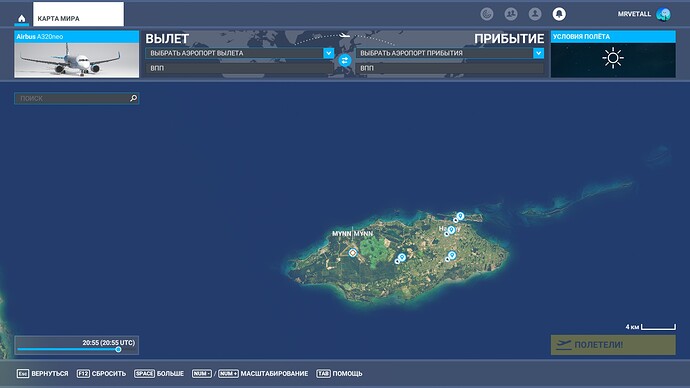
Task: Zoom in with the NUM + key icon
Action: click(x=228, y=373)
